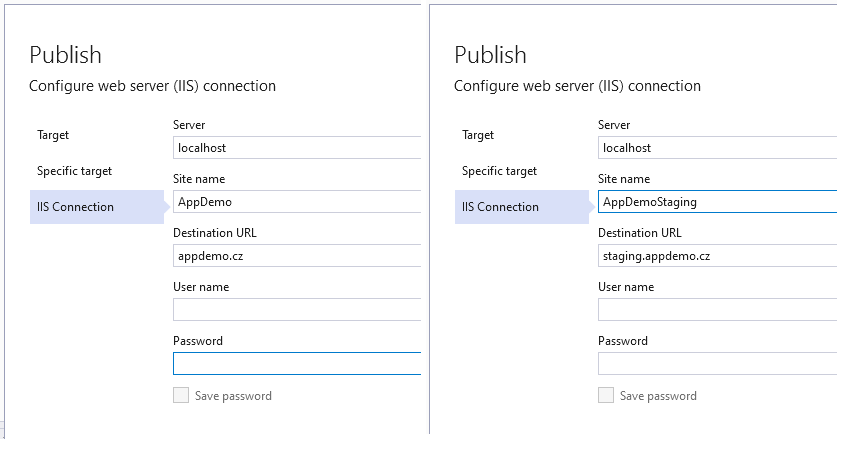Enable Save password checkbox in left dialog
Viewport: 845px width, 452px height.
point(181,395)
